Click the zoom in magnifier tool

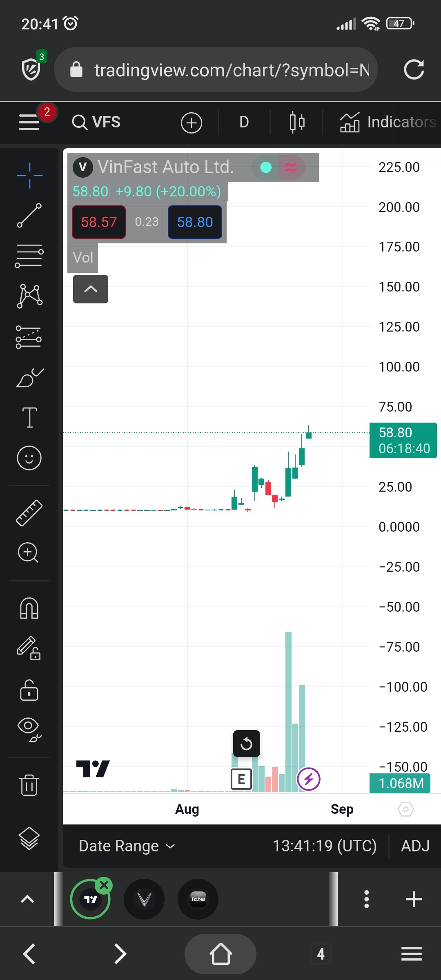[x=28, y=552]
